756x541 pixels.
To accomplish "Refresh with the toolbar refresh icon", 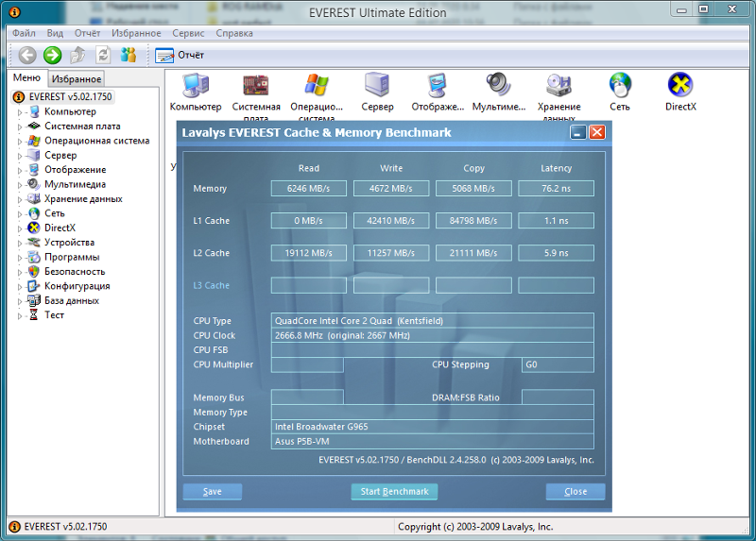I will tap(103, 55).
